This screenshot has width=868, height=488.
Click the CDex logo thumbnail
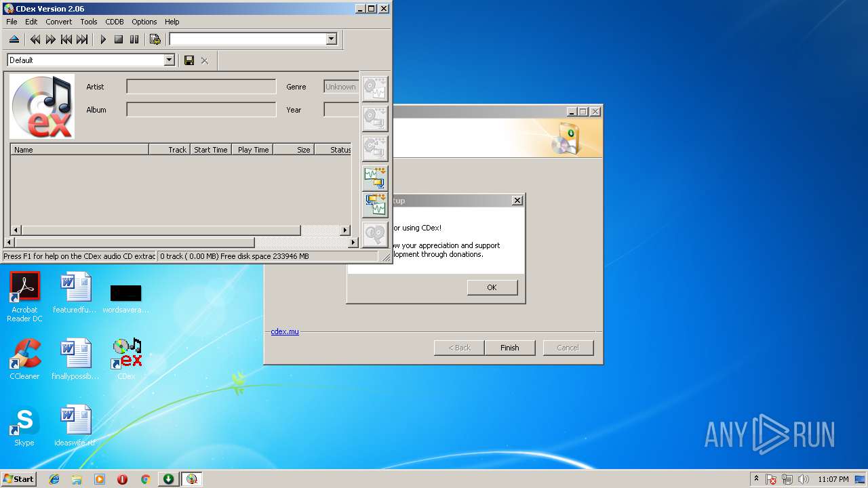(42, 106)
